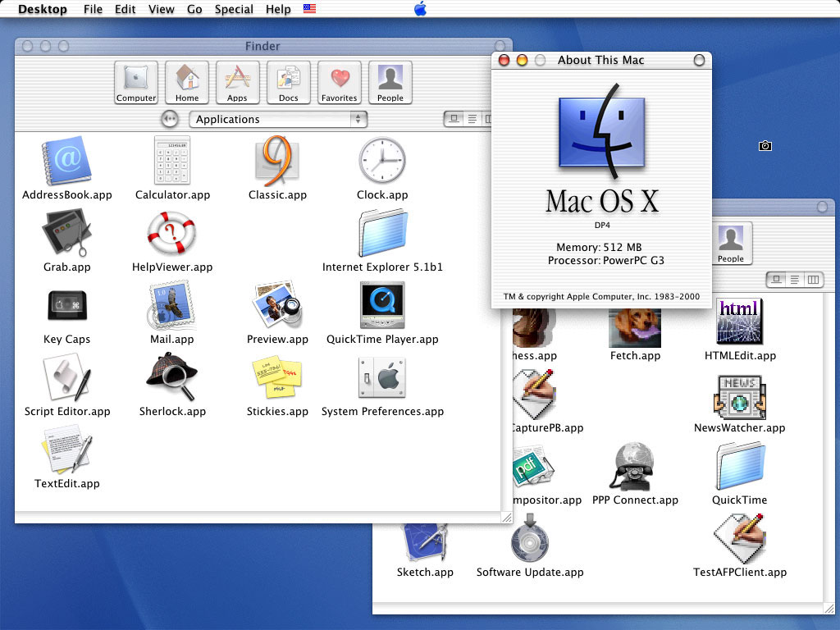Click the Classic.app icon
Screen dimensions: 840x630
(x=277, y=160)
